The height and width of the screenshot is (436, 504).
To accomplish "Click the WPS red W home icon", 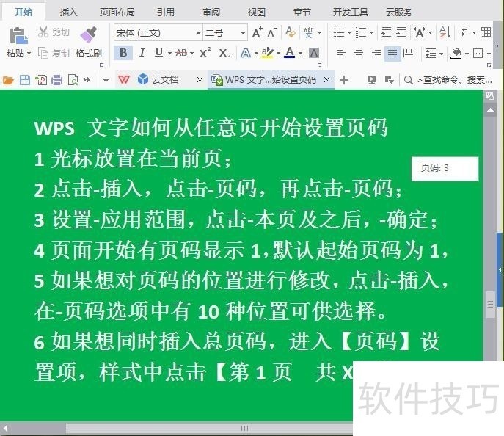I will coord(124,79).
